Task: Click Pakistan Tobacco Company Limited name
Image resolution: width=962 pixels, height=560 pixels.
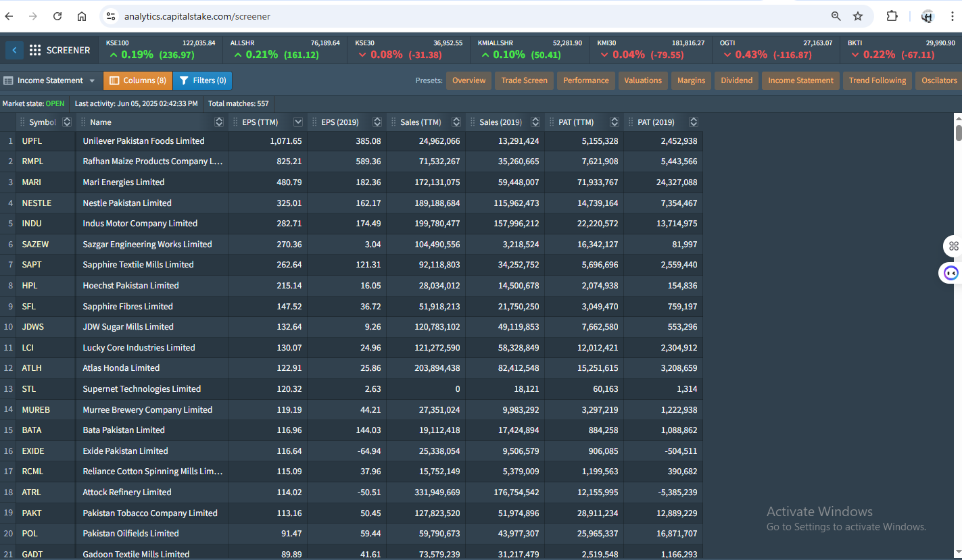Action: pyautogui.click(x=150, y=513)
